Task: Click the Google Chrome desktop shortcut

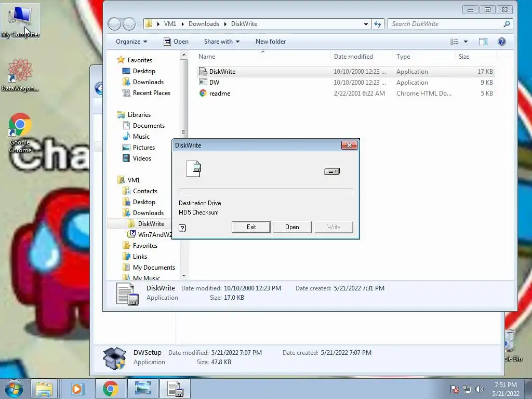Action: coord(20,133)
